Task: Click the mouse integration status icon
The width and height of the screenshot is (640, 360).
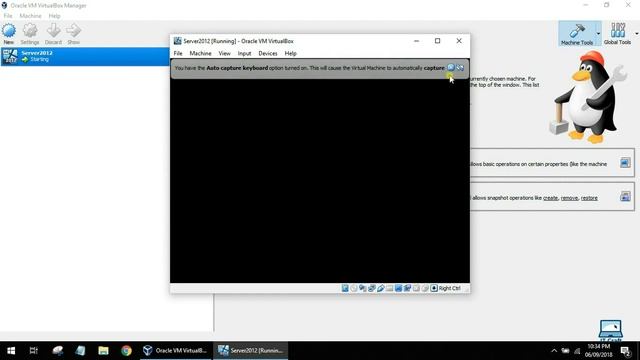Action: [425, 288]
